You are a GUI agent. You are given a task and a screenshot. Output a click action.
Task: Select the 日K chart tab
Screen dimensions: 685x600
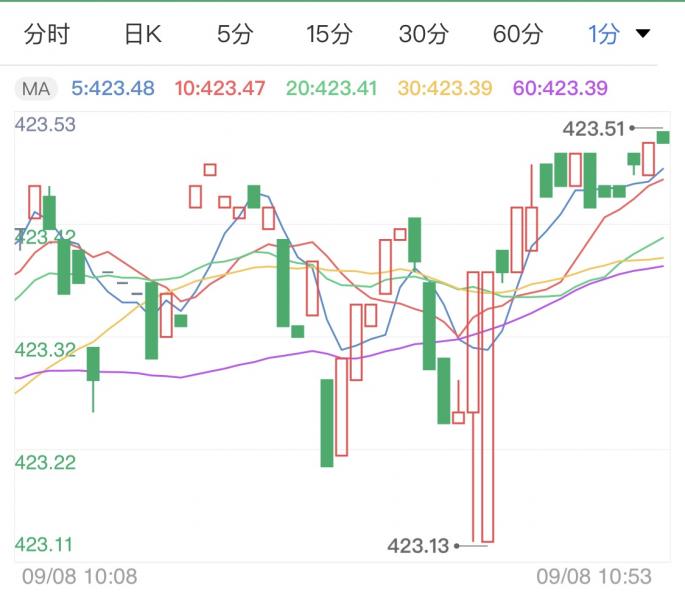click(x=142, y=35)
